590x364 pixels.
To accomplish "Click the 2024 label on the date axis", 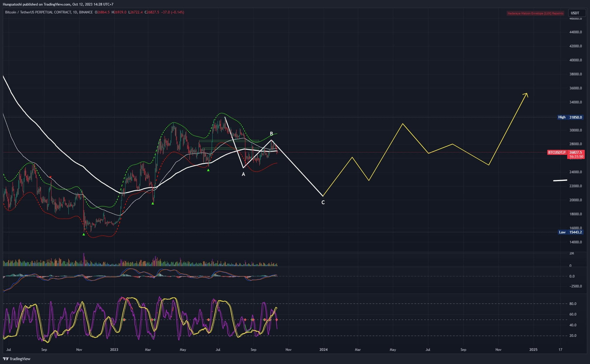I will coord(324,349).
